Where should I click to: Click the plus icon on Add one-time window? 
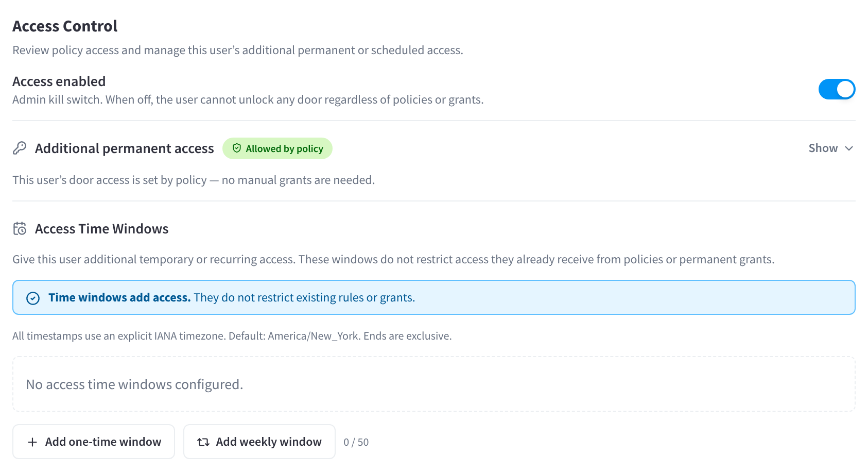pyautogui.click(x=32, y=442)
